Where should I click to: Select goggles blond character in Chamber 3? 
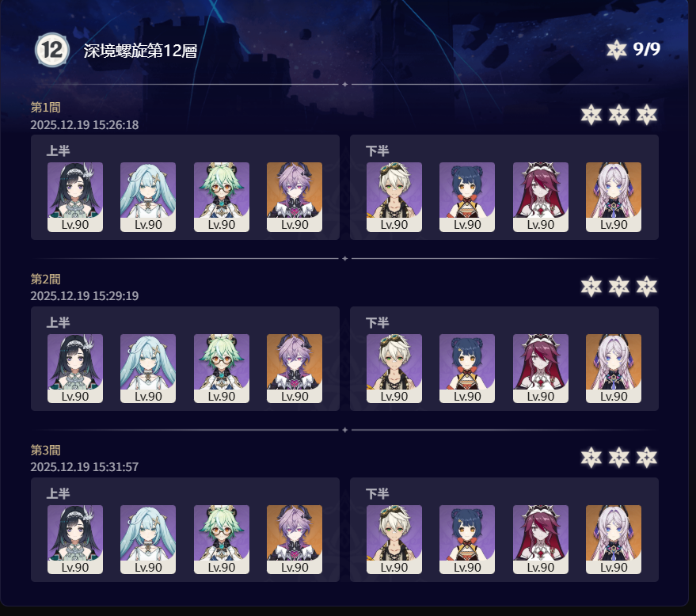(x=394, y=539)
